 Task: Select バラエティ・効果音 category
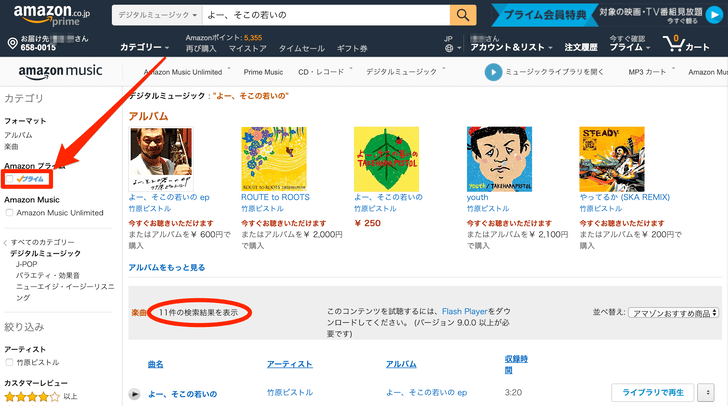(x=48, y=275)
